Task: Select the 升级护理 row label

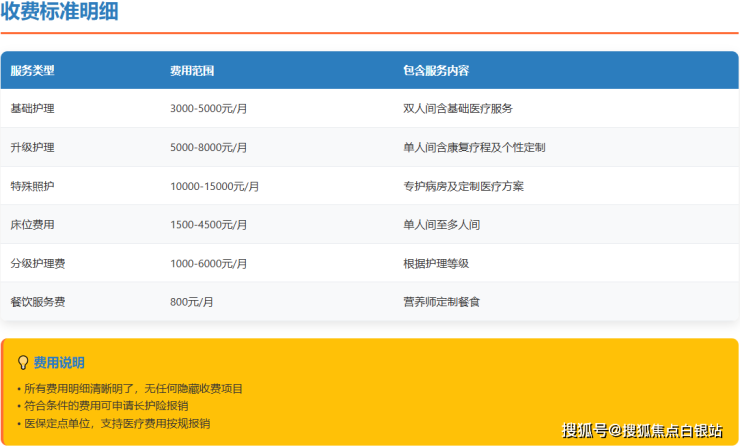Action: [32, 147]
